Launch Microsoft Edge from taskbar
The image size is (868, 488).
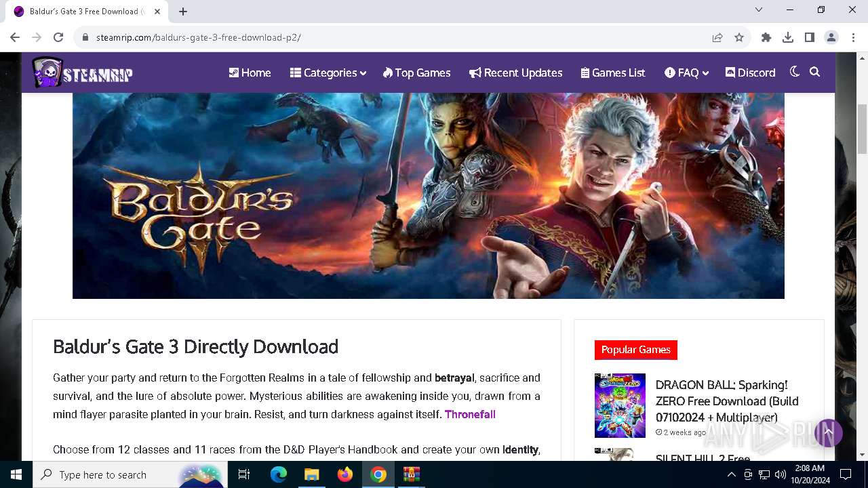[279, 474]
